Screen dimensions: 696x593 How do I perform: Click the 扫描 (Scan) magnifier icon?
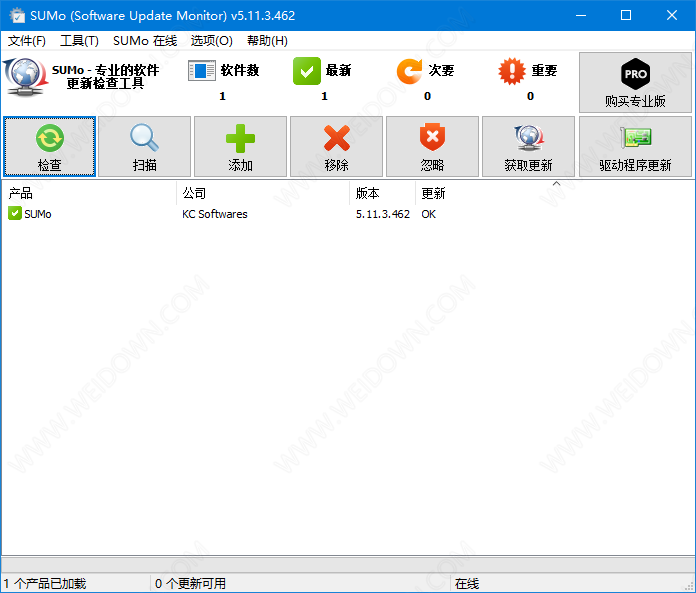[144, 138]
